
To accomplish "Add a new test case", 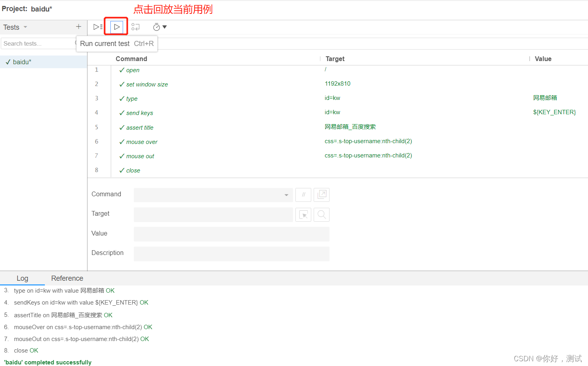I will pos(78,27).
